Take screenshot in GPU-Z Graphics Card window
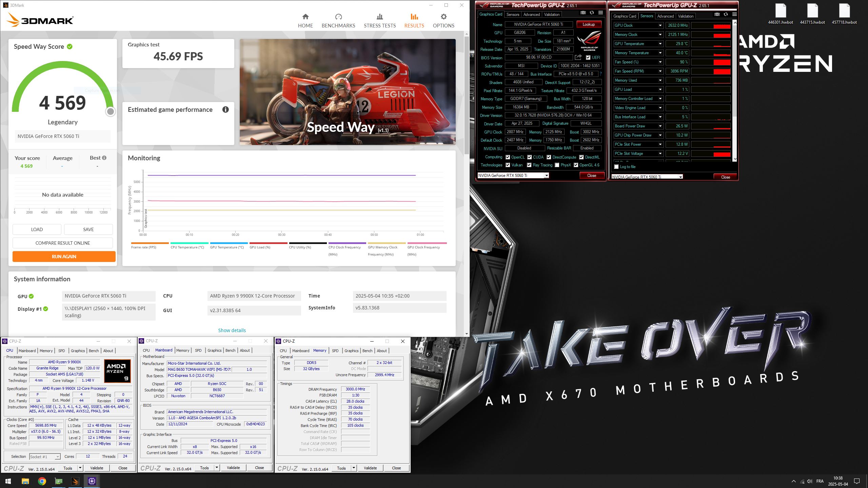 [583, 13]
